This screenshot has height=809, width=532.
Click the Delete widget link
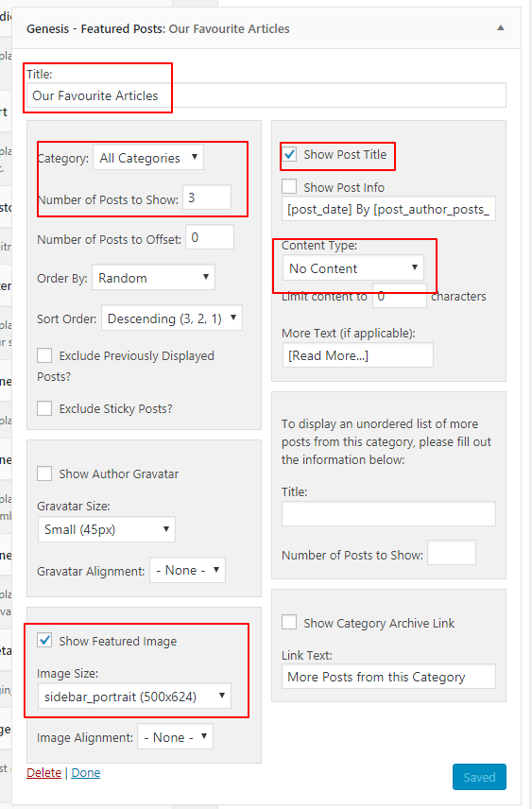tap(43, 772)
